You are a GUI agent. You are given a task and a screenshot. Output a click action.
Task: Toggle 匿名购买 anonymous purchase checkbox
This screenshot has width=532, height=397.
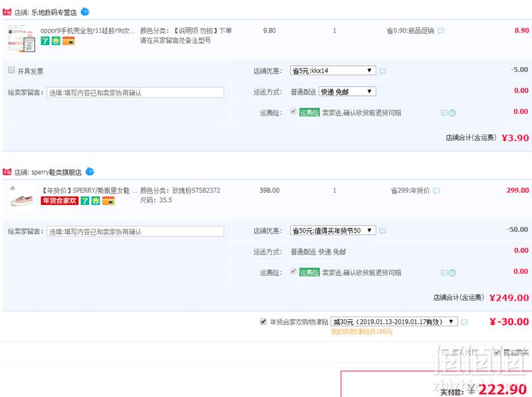497,352
